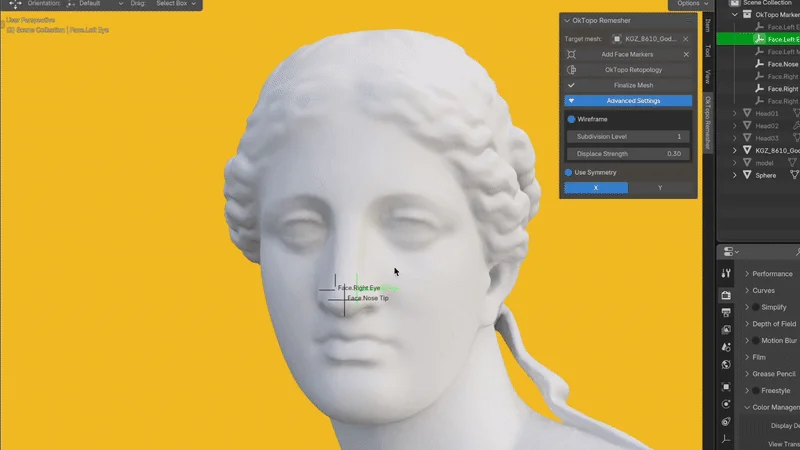The height and width of the screenshot is (450, 800).
Task: Click the OkTopo Markers collection icon
Action: [747, 15]
